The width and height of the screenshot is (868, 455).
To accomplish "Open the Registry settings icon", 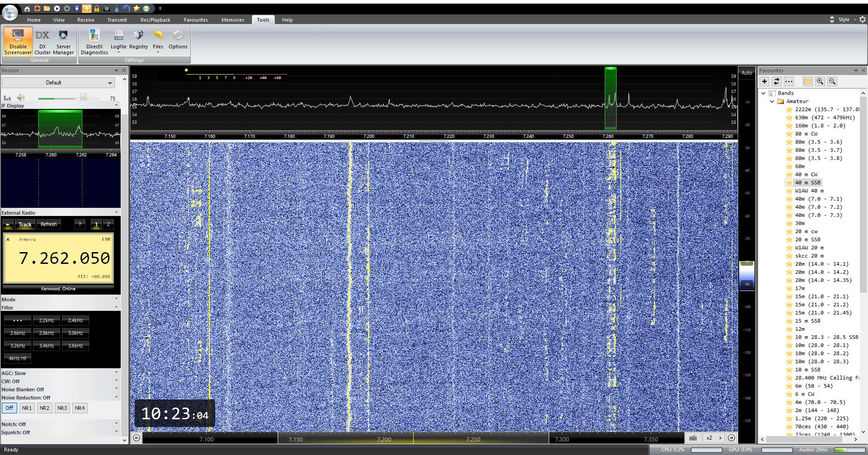I will [138, 40].
